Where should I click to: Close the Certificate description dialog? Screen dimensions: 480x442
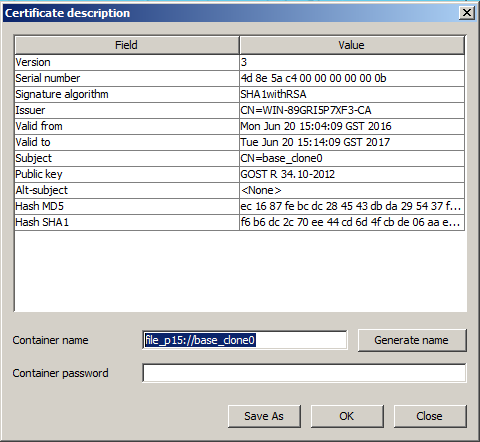467,13
